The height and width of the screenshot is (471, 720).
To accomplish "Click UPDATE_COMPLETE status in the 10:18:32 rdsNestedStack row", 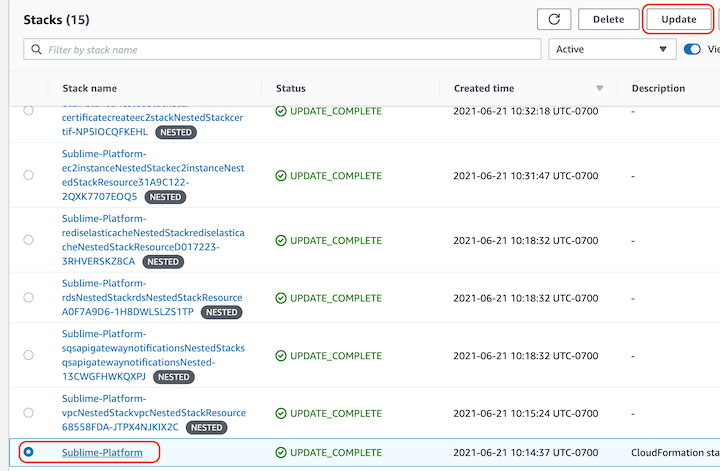I will pyautogui.click(x=336, y=298).
